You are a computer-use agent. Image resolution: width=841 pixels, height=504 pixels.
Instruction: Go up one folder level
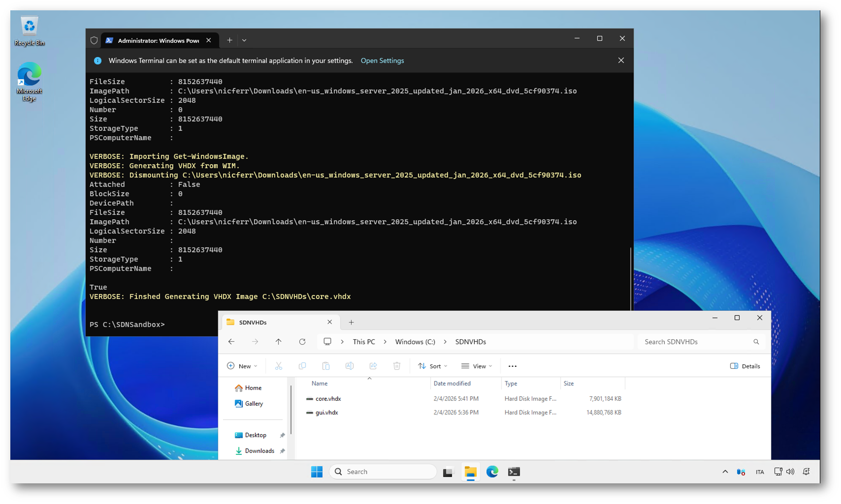click(x=279, y=342)
